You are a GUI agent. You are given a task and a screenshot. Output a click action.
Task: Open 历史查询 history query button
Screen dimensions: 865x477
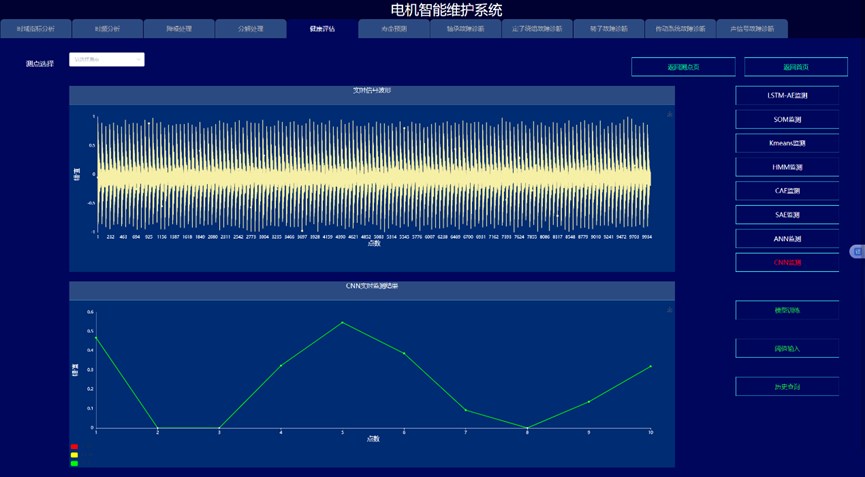787,387
